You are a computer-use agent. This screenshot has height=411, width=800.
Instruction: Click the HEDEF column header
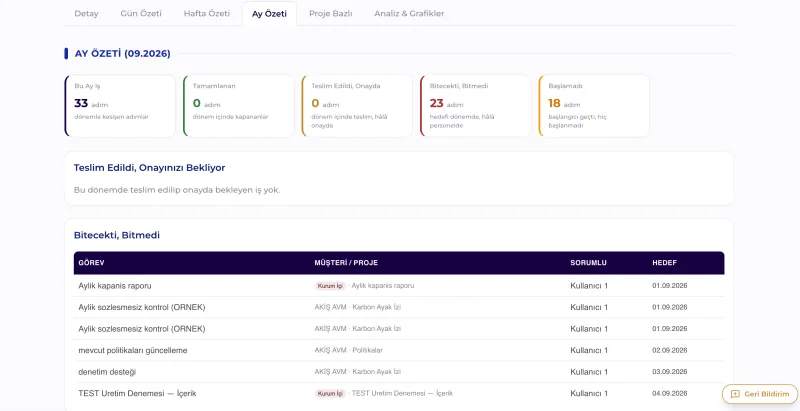coord(664,263)
